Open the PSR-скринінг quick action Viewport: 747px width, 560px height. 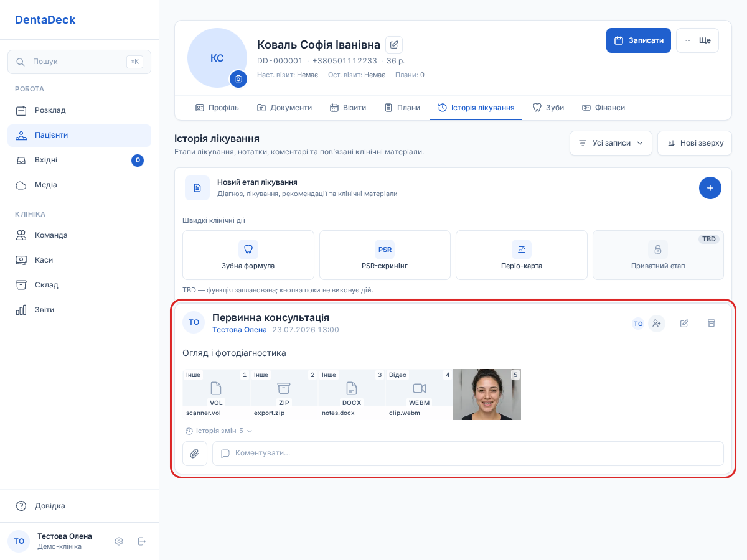[x=385, y=255]
